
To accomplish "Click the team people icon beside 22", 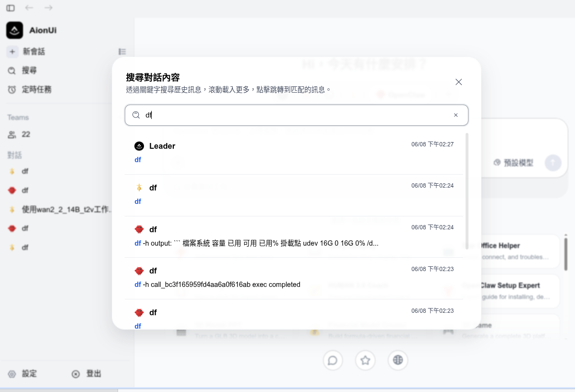I will coord(12,134).
